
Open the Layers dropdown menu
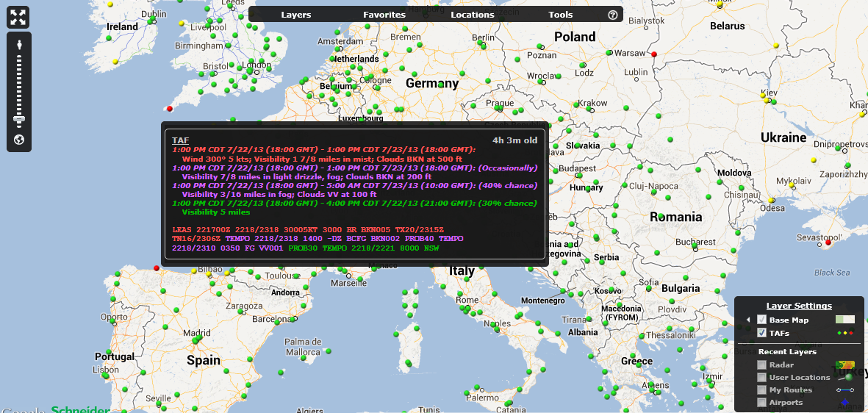pyautogui.click(x=295, y=15)
